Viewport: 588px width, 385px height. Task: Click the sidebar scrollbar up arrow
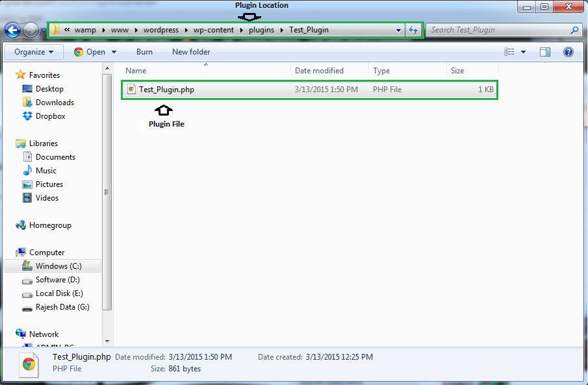[x=107, y=68]
